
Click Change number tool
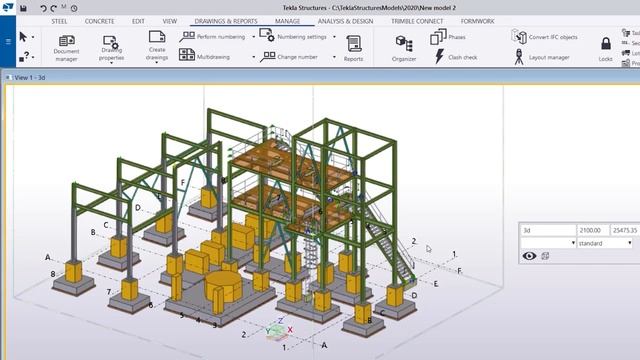coord(289,57)
